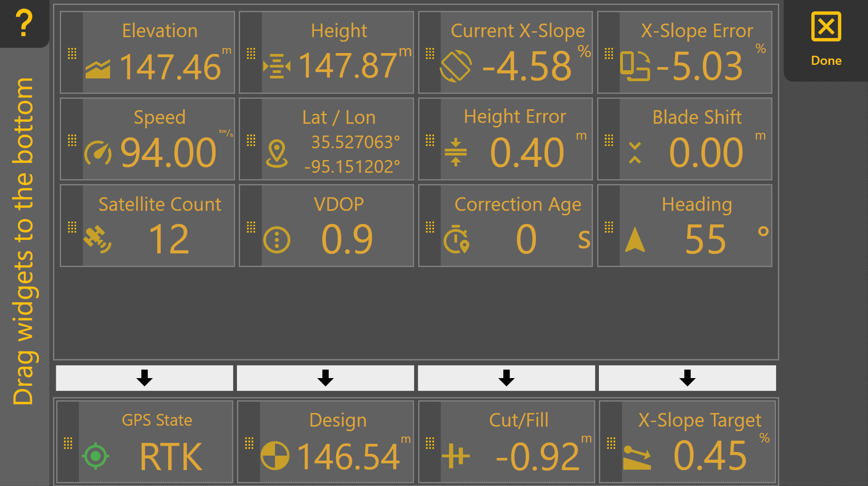Viewport: 868px width, 486px height.
Task: Click the down-arrow slot above X-Slope Target
Action: tap(687, 378)
